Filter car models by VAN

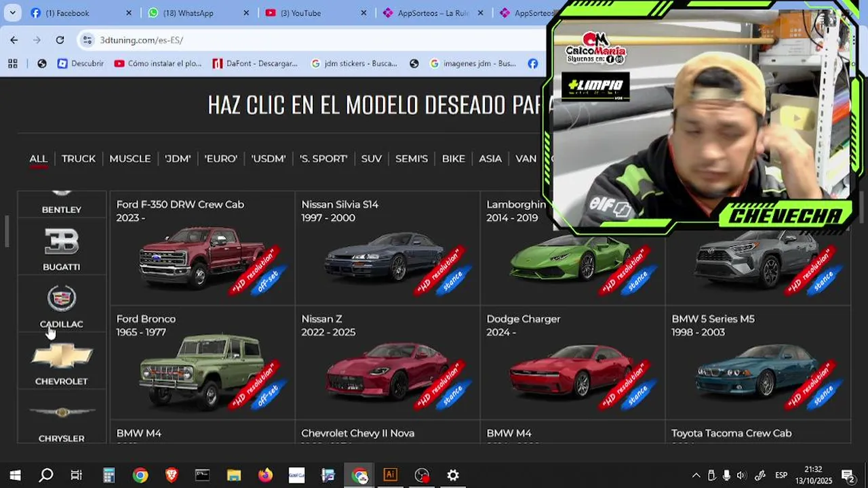coord(526,159)
